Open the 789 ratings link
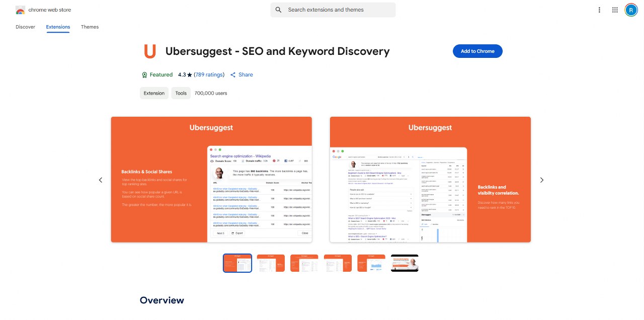 [x=209, y=75]
